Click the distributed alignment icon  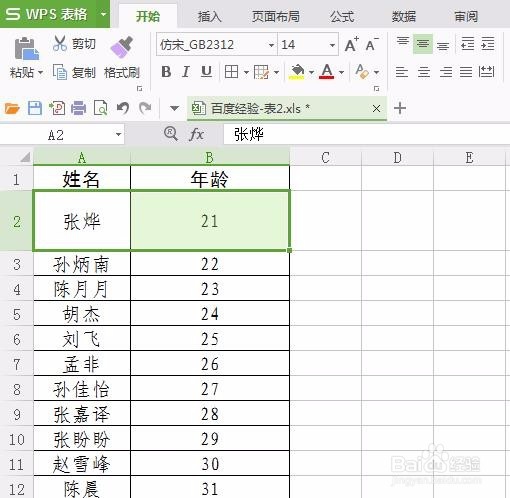tap(486, 72)
